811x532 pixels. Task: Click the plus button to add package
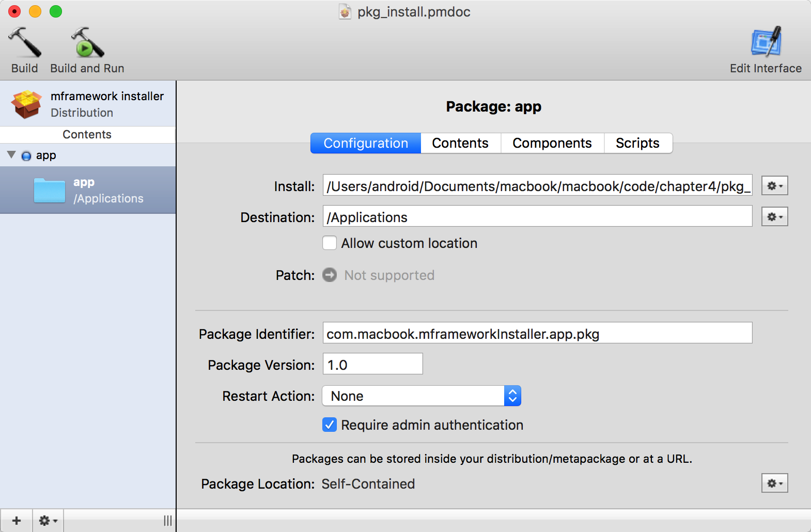click(17, 521)
